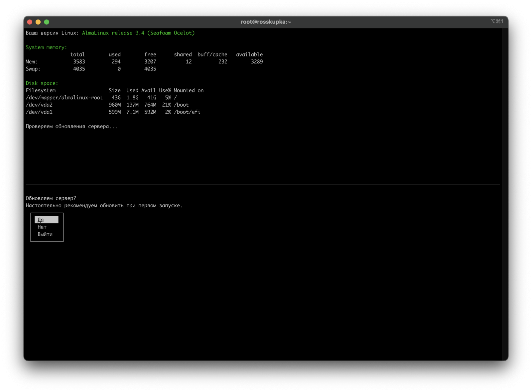Click the green "System memory:" heading

pos(46,47)
